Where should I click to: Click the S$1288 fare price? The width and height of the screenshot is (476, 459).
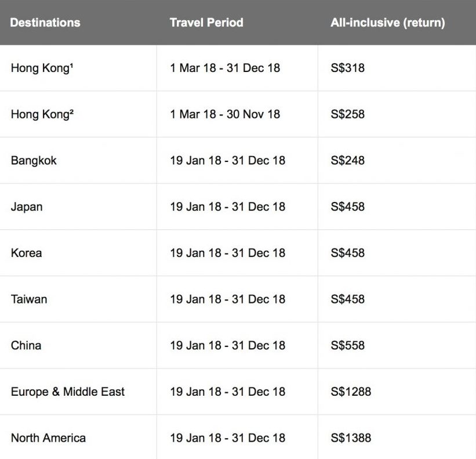point(351,392)
